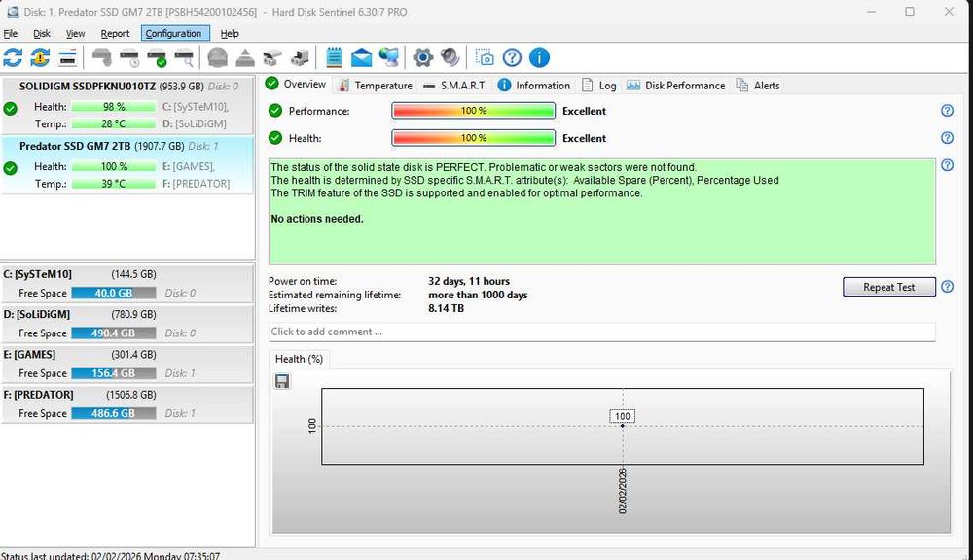Click the 'Status last updated' status bar text
The image size is (973, 560).
[x=111, y=556]
